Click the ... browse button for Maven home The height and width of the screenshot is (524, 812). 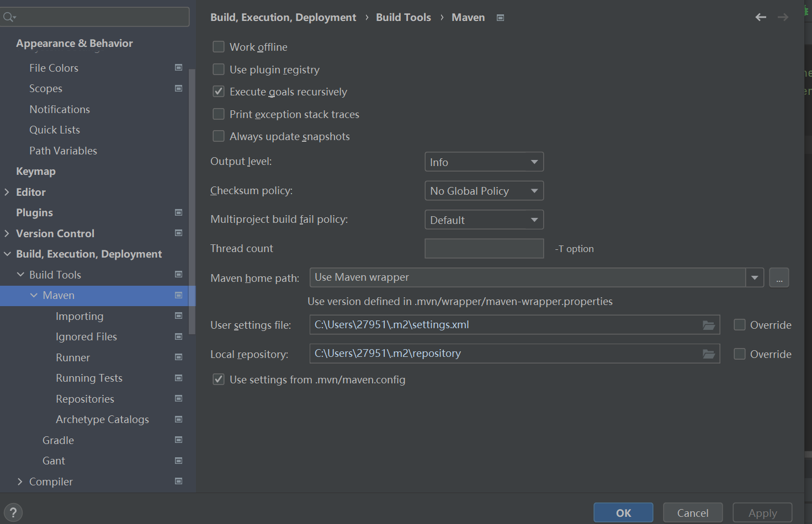point(779,277)
